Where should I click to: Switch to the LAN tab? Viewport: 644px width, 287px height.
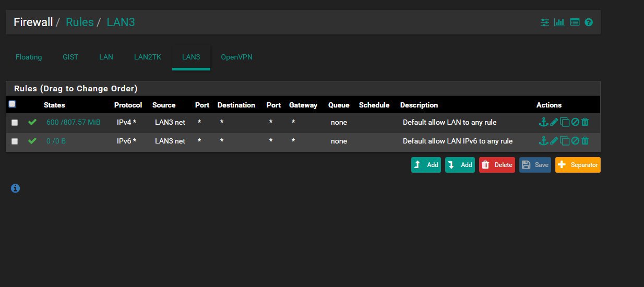[106, 57]
